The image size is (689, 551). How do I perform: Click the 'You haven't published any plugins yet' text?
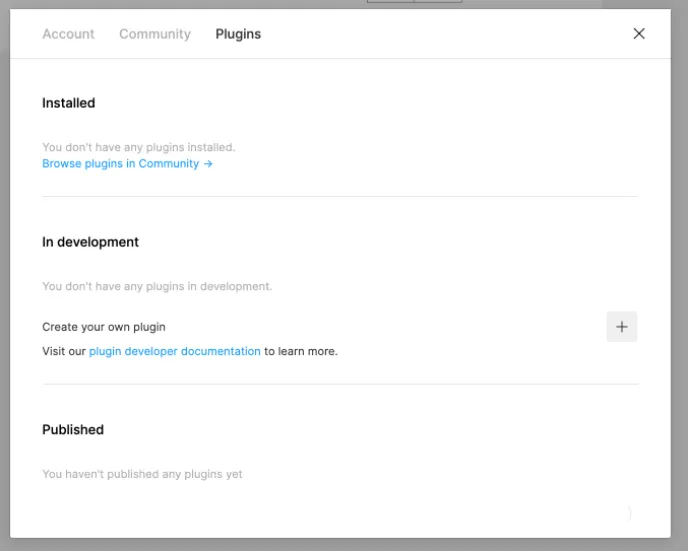point(142,474)
